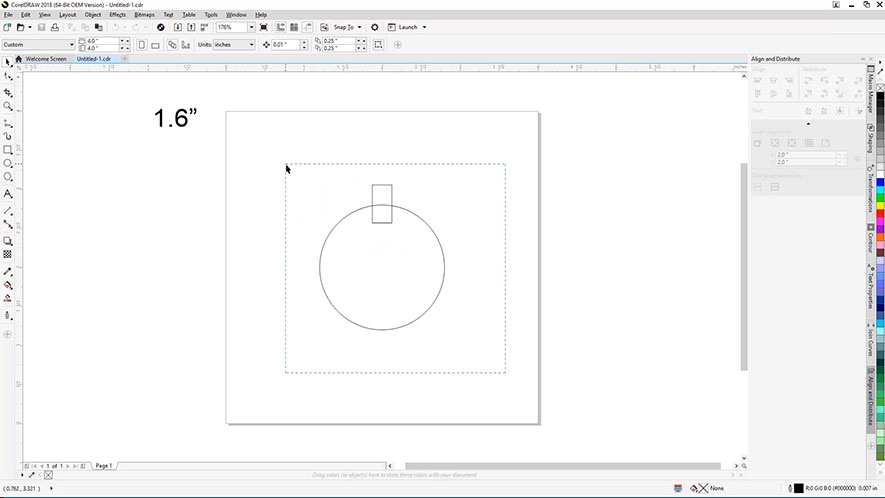
Task: Choose the Rectangle tool
Action: [x=8, y=149]
